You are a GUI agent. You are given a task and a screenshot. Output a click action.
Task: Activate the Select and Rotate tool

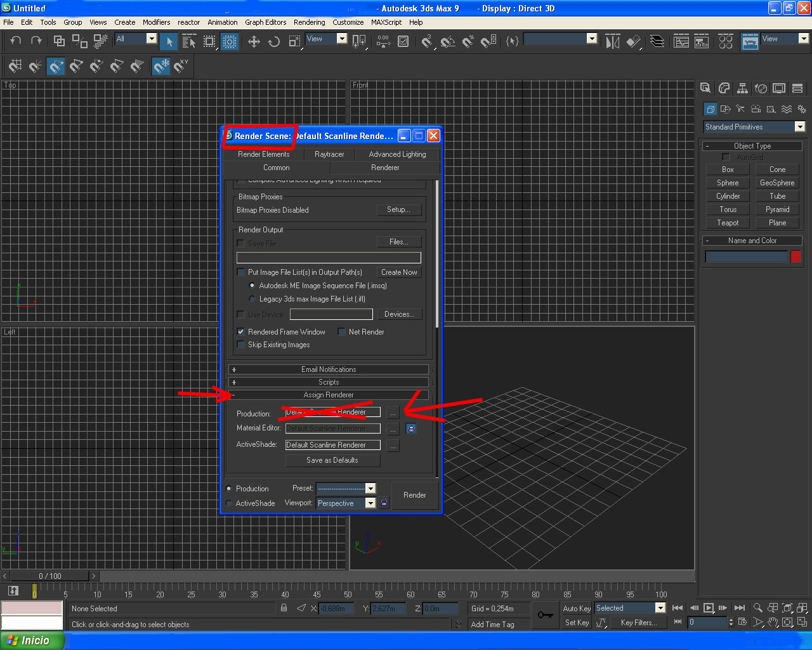click(x=274, y=41)
